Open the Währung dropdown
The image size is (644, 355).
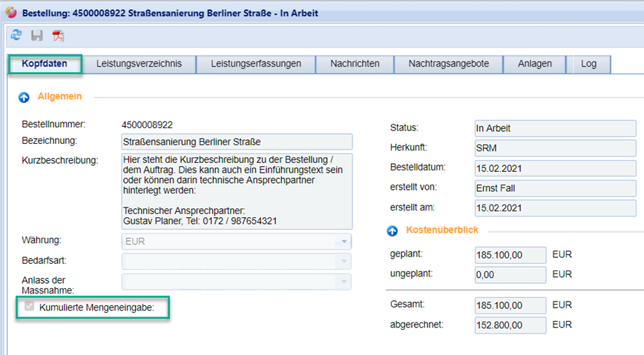(344, 242)
